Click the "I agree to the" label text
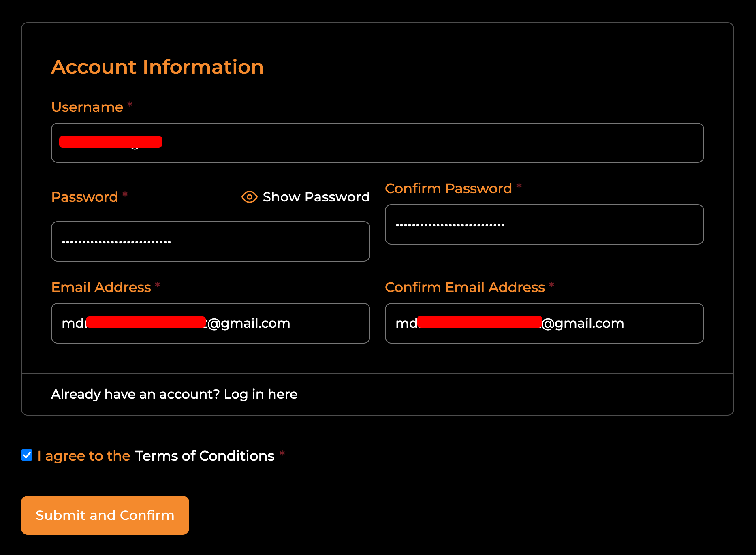Screen dimensions: 756x555 click(84, 456)
